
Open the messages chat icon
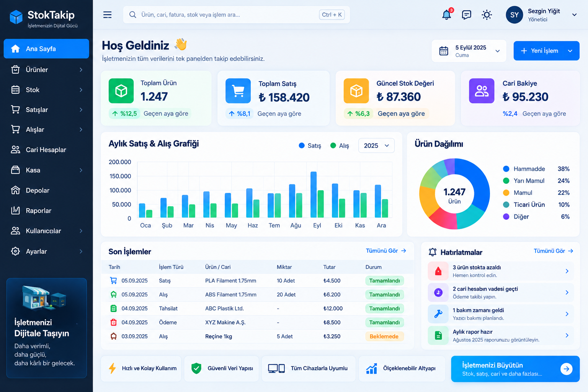pyautogui.click(x=466, y=15)
